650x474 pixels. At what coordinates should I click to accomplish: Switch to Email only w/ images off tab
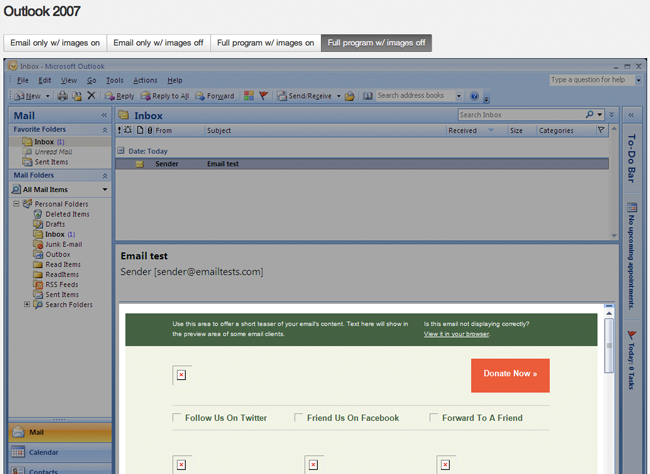point(158,43)
